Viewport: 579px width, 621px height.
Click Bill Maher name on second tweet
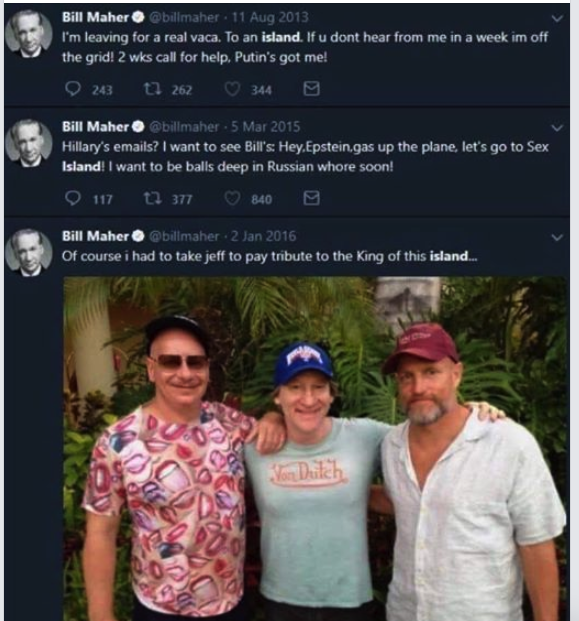tap(95, 127)
